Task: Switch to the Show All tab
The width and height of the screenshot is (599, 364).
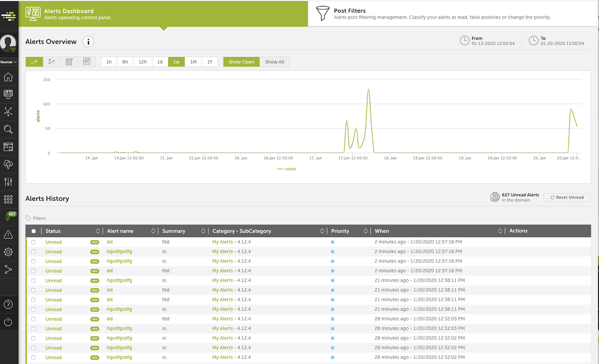Action: click(274, 61)
